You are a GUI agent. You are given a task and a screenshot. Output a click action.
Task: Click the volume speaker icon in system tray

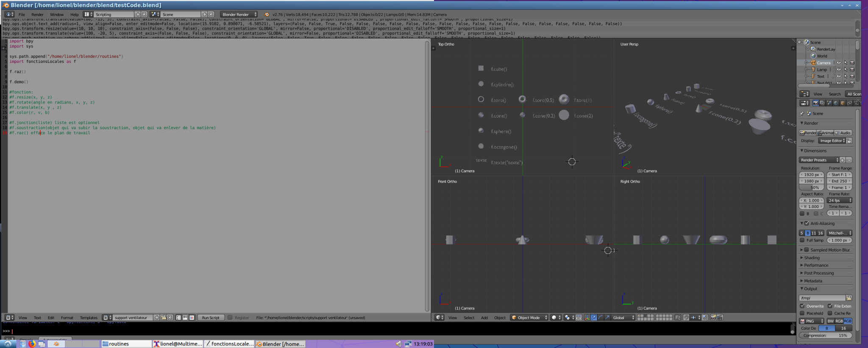click(398, 344)
